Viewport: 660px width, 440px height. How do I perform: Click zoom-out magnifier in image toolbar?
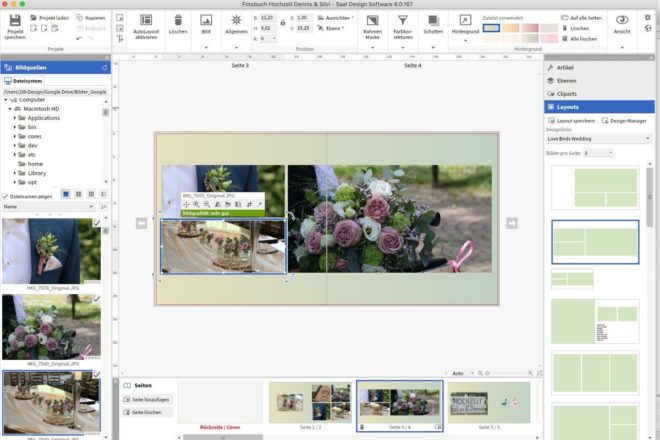pyautogui.click(x=207, y=204)
